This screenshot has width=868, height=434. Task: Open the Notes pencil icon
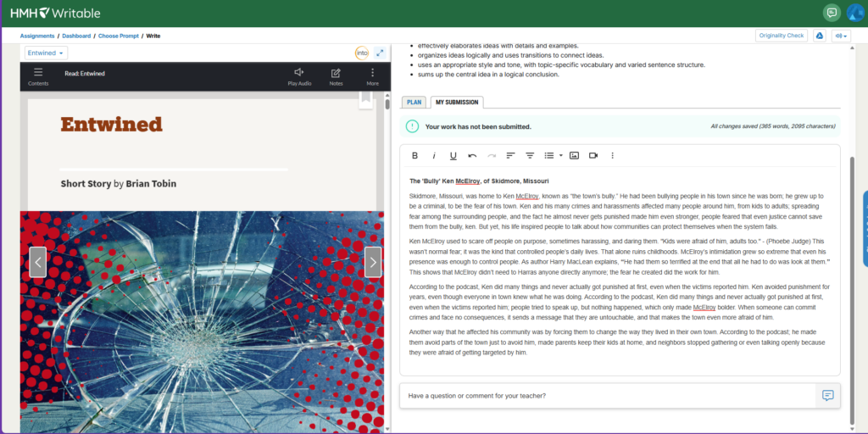(x=336, y=76)
